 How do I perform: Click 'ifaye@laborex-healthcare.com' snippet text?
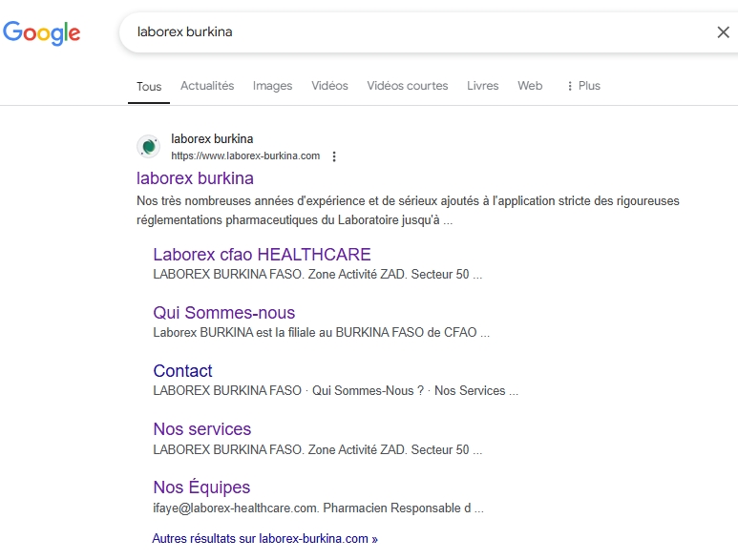(318, 508)
